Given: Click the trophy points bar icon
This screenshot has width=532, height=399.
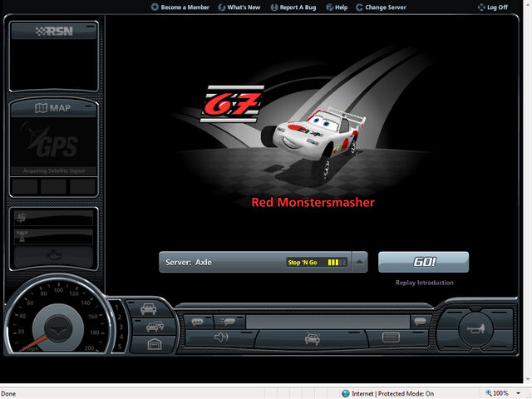Looking at the screenshot, I should [22, 236].
